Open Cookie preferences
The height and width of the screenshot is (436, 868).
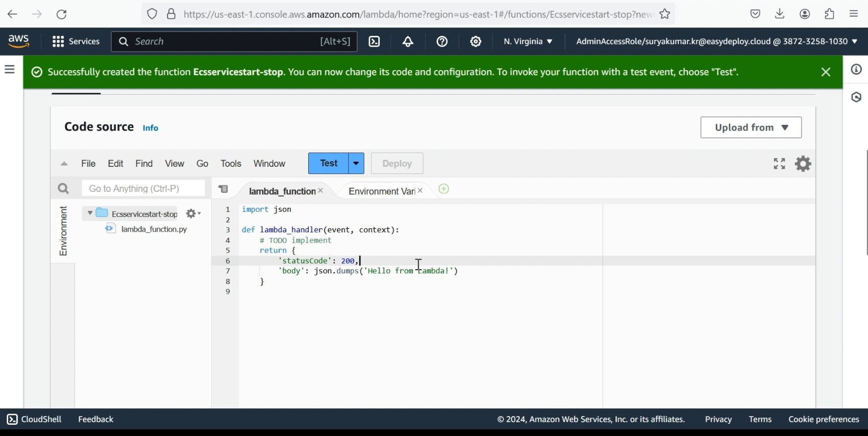(824, 420)
